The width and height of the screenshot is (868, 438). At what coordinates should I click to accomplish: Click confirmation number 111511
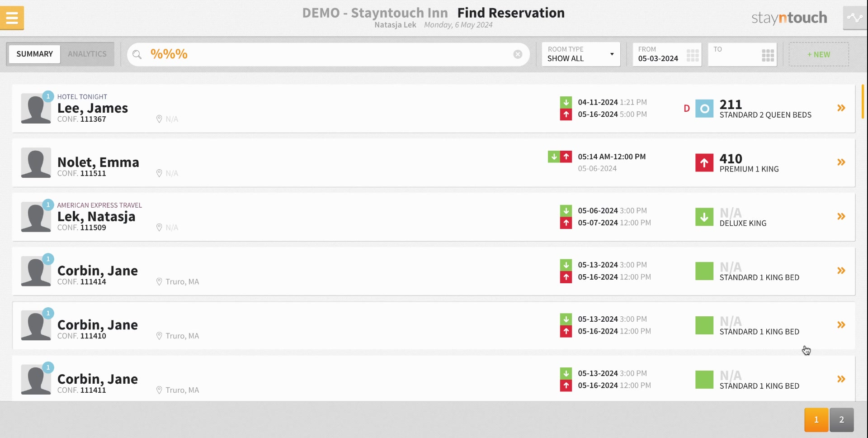click(x=93, y=173)
